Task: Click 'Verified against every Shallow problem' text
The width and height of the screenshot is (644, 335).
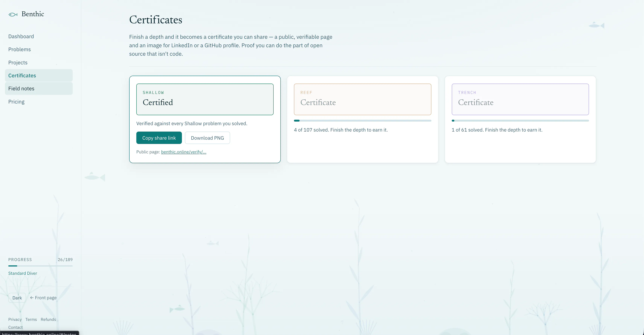Action: pyautogui.click(x=192, y=123)
